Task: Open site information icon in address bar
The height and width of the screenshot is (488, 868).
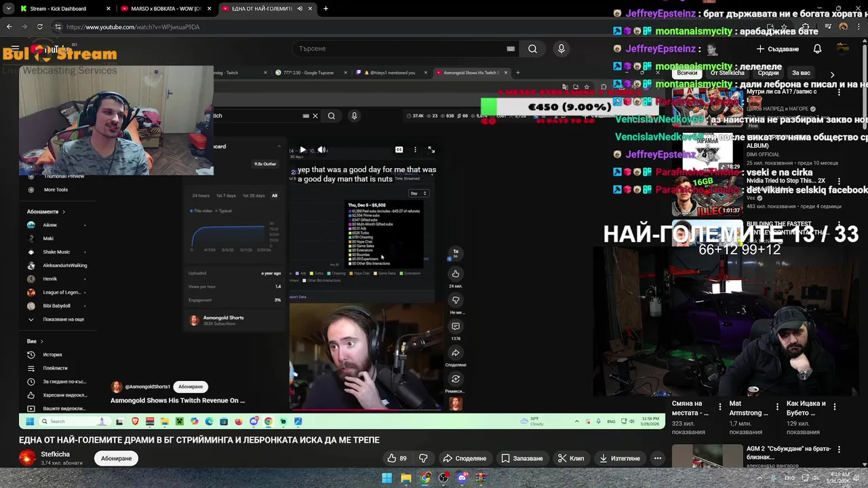Action: point(58,27)
